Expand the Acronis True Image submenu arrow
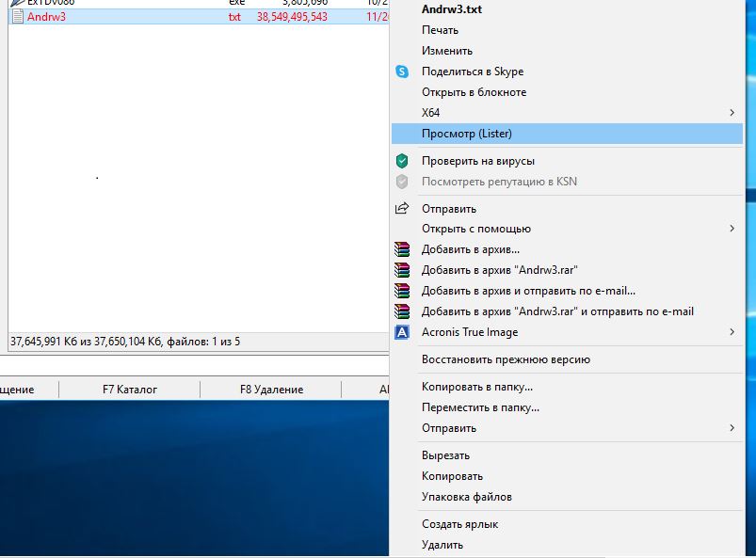Viewport: 756px width, 558px height. pyautogui.click(x=732, y=332)
